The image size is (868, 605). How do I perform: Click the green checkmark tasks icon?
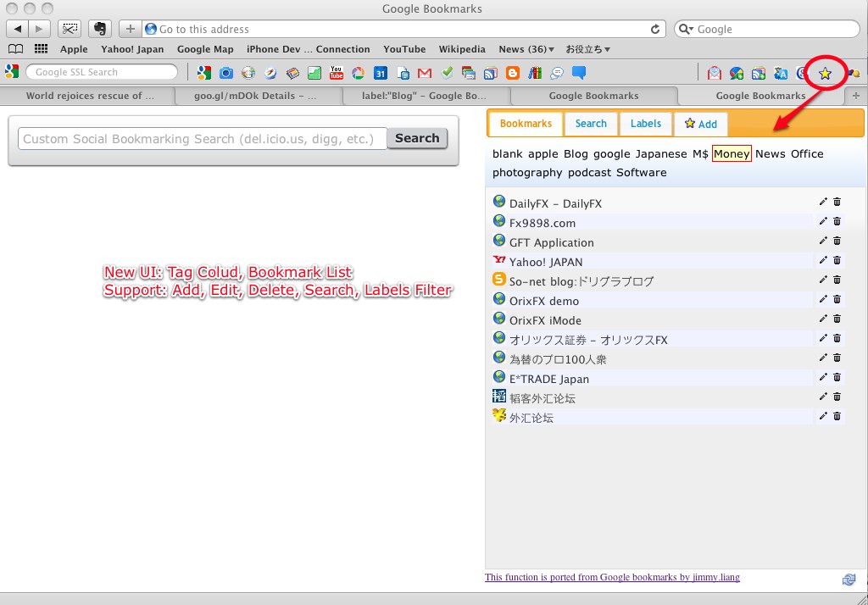[447, 73]
